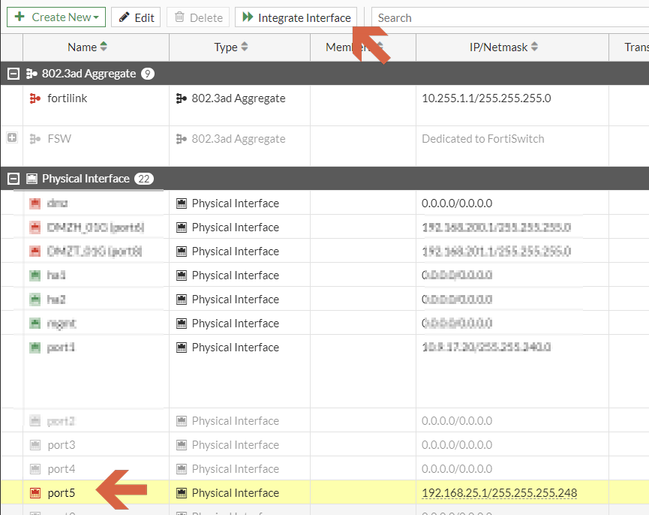Image resolution: width=649 pixels, height=515 pixels.
Task: Click the port5 red interface icon
Action: click(x=36, y=493)
